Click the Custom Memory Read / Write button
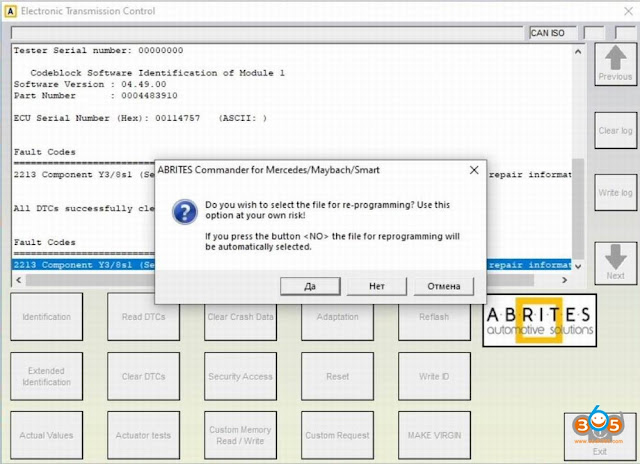The width and height of the screenshot is (640, 464). coord(240,435)
